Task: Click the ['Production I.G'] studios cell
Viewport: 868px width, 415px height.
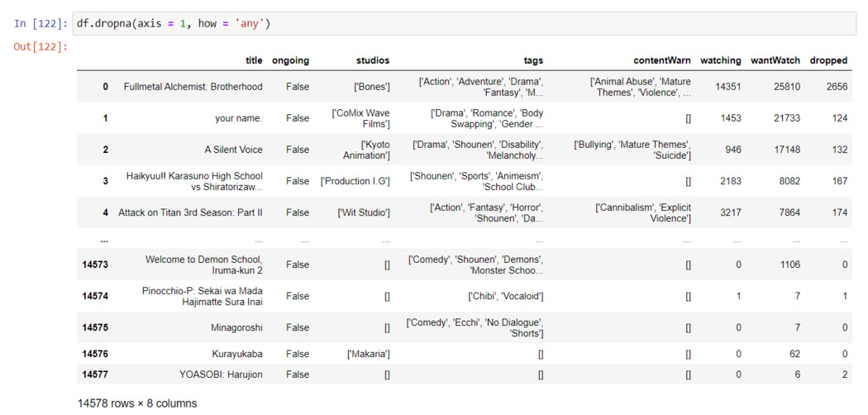Action: pos(355,181)
